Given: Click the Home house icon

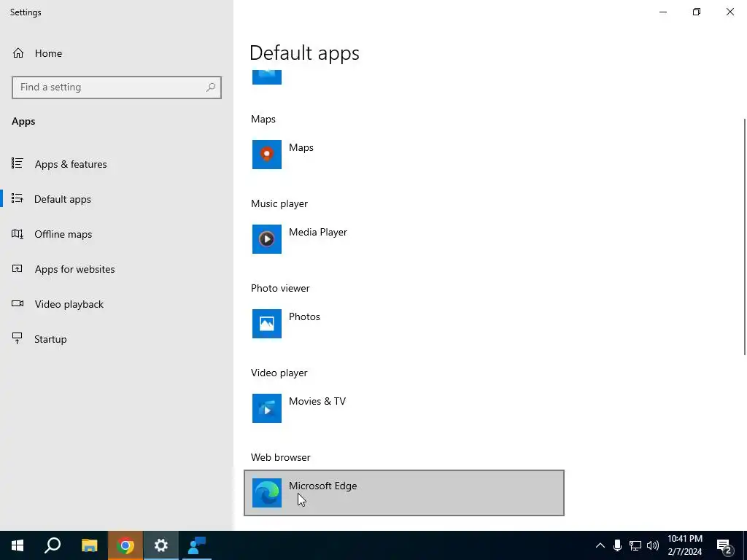Looking at the screenshot, I should coord(18,52).
